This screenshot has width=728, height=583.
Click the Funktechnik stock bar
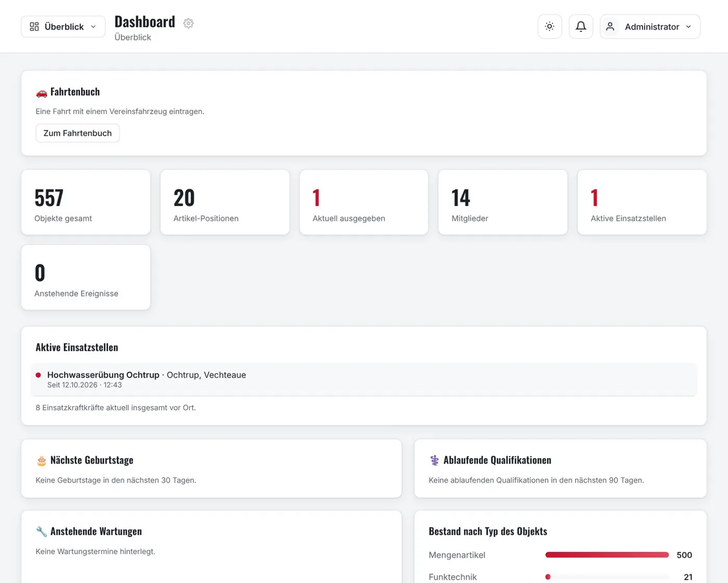click(x=607, y=577)
